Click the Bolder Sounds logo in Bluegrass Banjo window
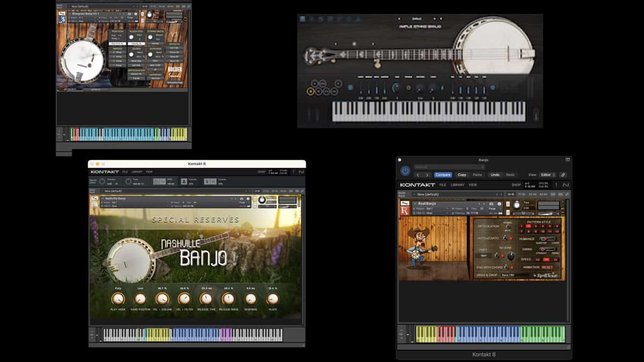The width and height of the screenshot is (644, 362). tap(175, 72)
